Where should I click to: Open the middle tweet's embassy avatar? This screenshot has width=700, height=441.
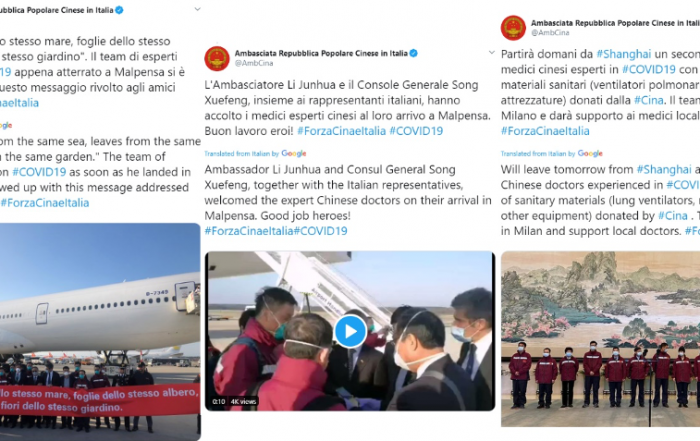point(217,58)
